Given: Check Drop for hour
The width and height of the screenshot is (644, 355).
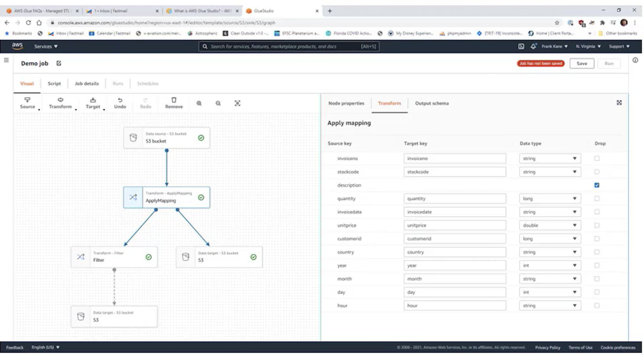Looking at the screenshot, I should point(597,305).
